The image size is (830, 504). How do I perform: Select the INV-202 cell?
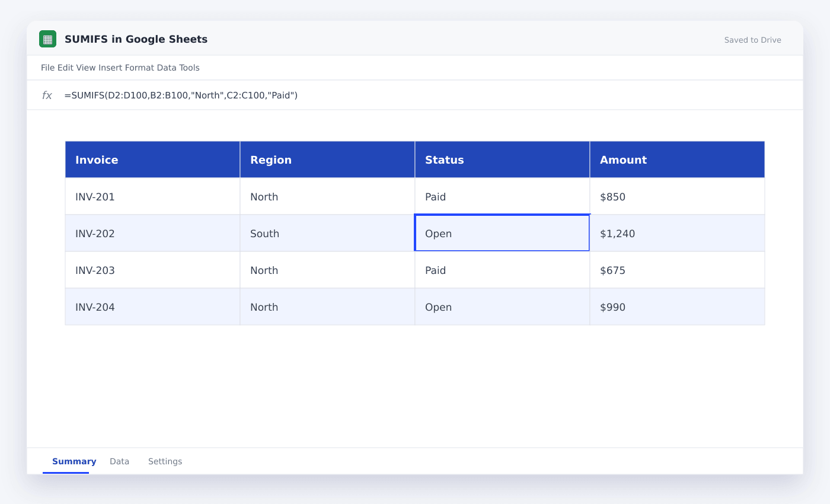(x=152, y=233)
